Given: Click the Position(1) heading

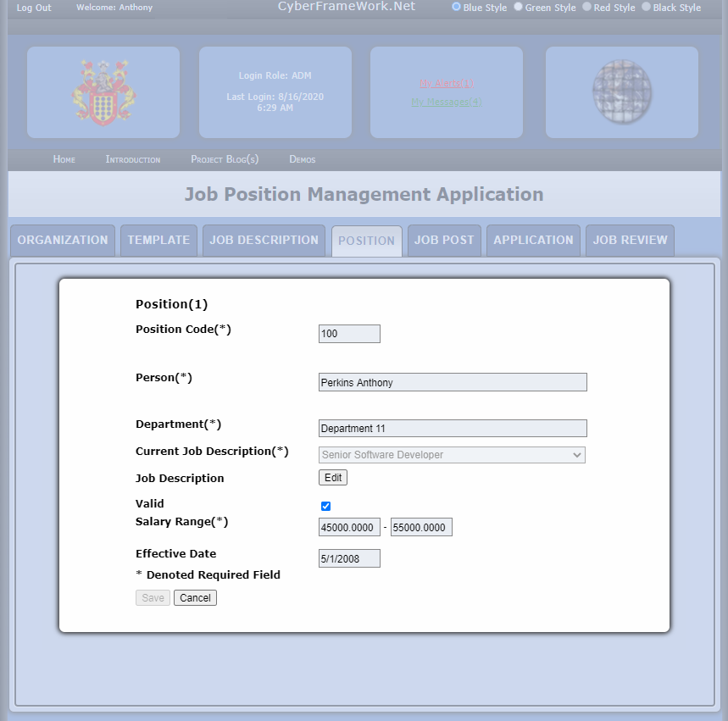Looking at the screenshot, I should tap(171, 304).
